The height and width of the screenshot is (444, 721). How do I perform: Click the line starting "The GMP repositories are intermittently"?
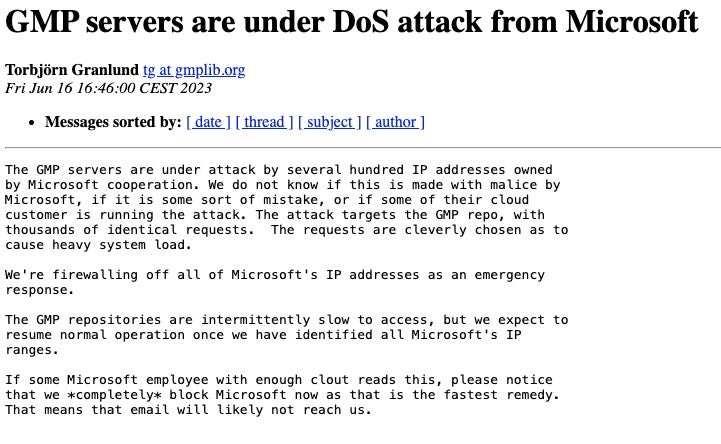286,320
